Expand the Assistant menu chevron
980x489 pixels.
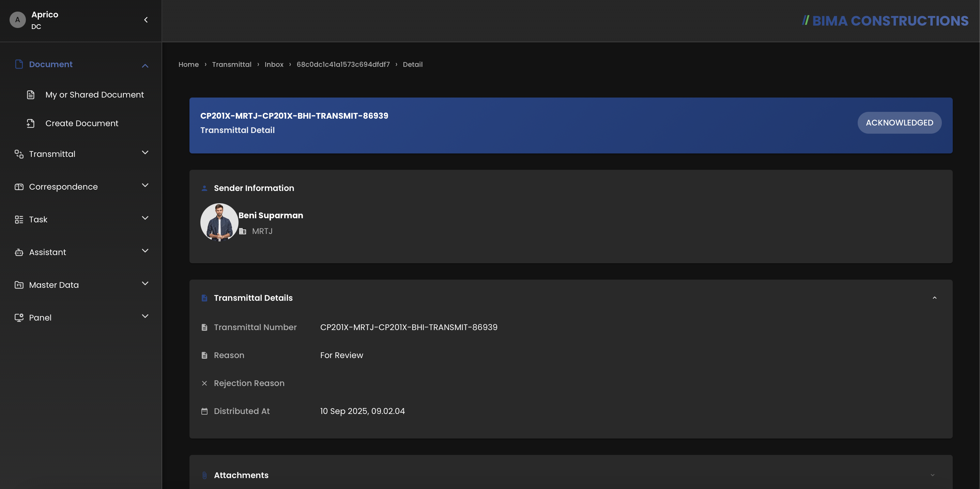(145, 251)
